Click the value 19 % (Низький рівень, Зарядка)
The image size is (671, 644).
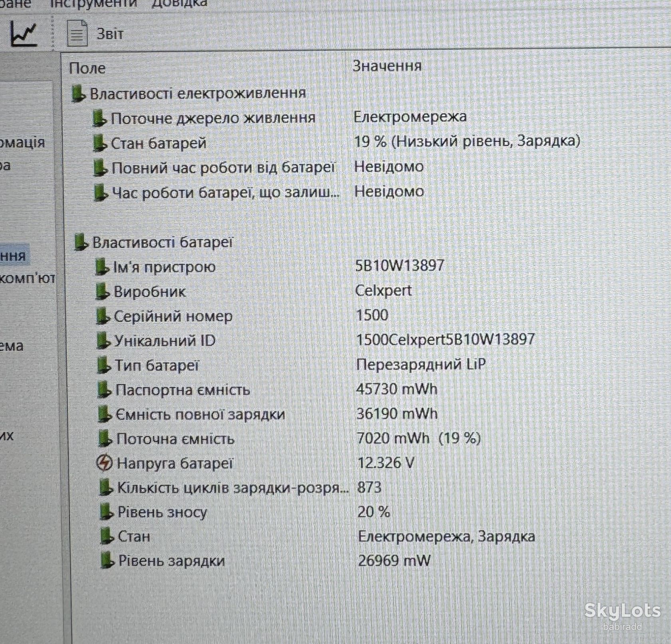tap(467, 141)
